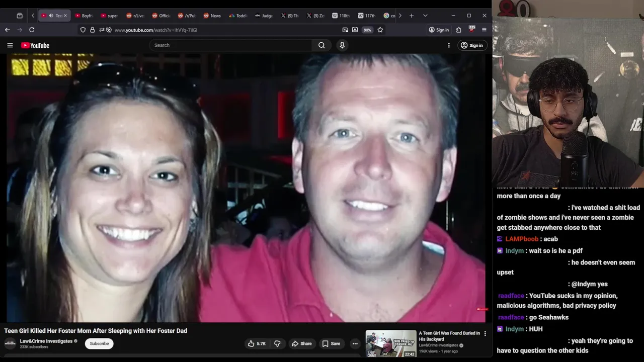Click the YouTube search magnifier button

pyautogui.click(x=321, y=45)
